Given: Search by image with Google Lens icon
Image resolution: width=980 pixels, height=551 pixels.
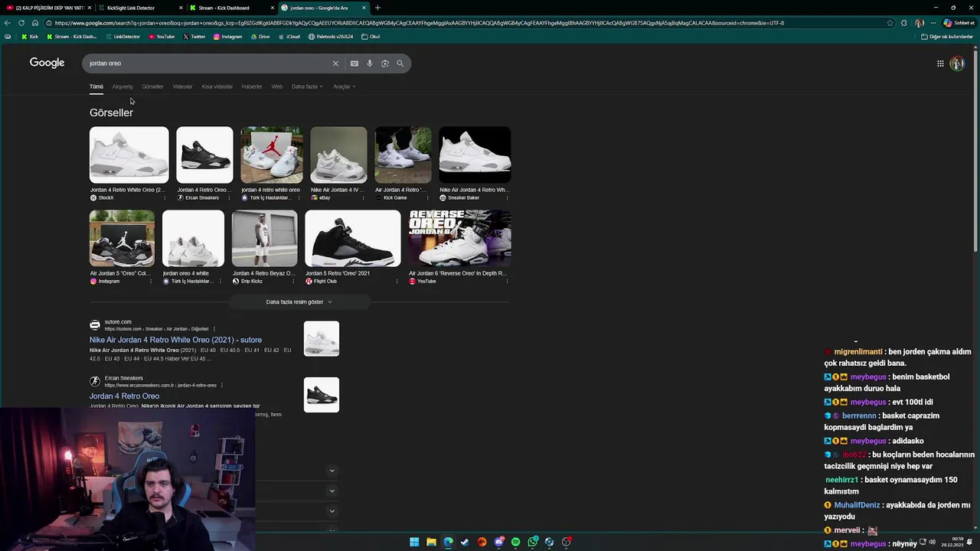Looking at the screenshot, I should tap(385, 64).
